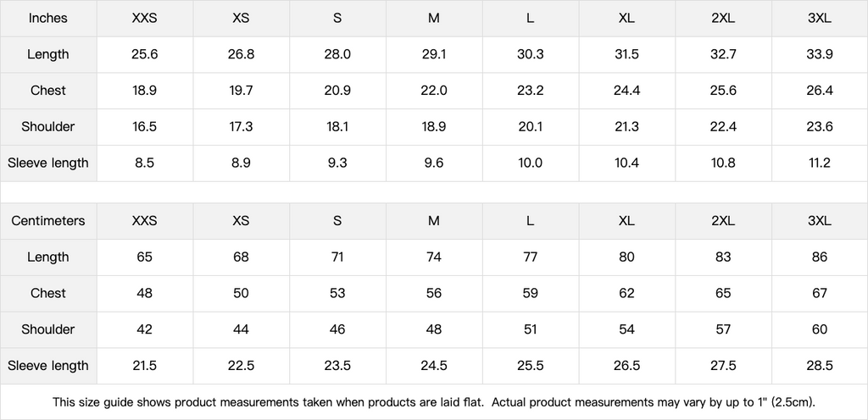Click the Shoulder row label in centimeters table
The height and width of the screenshot is (420, 868).
[x=48, y=329]
